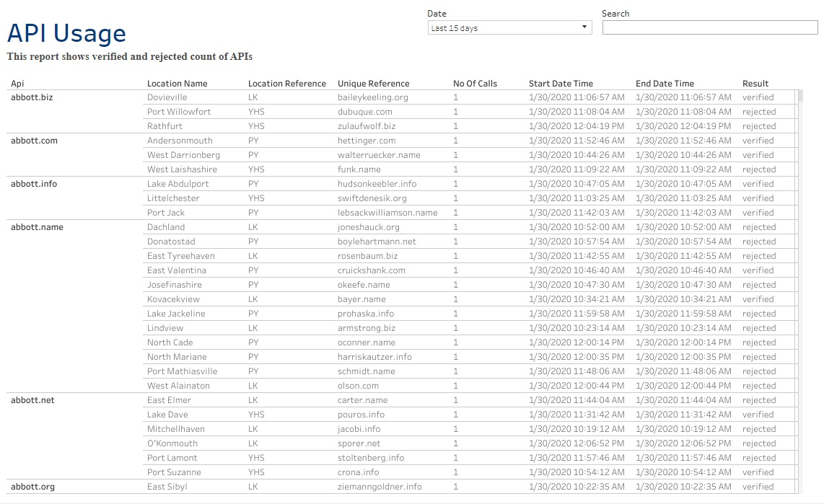
Task: Select the abbott.info API group
Action: (x=34, y=184)
